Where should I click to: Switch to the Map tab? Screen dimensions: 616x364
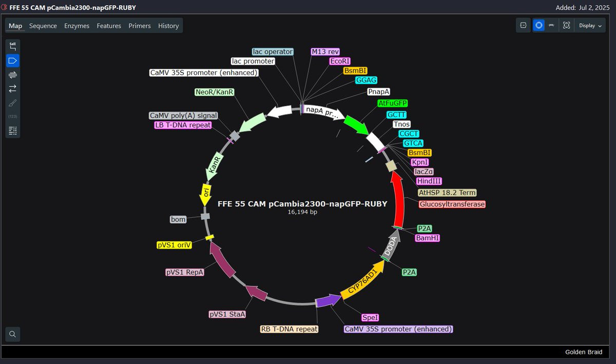(x=15, y=26)
